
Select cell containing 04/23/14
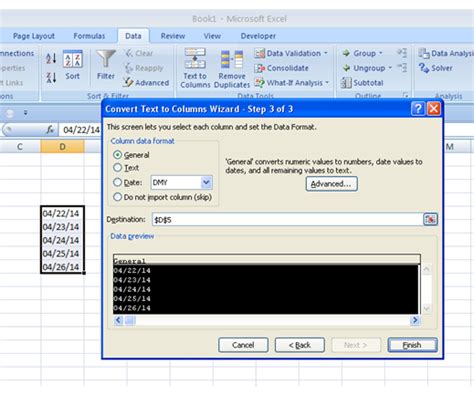tap(62, 227)
